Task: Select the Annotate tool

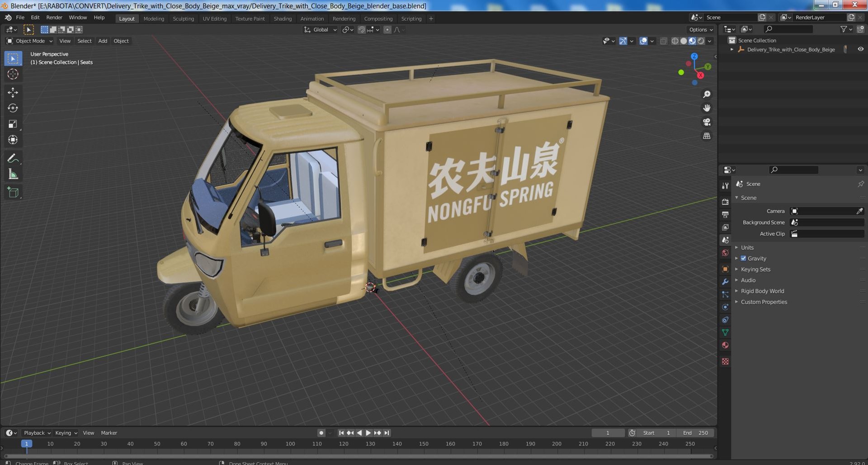Action: [x=13, y=158]
